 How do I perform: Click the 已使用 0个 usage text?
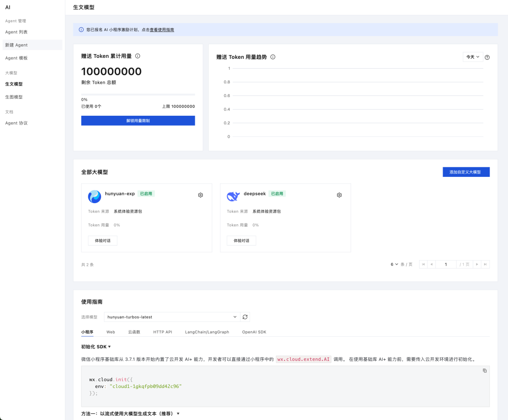click(91, 106)
